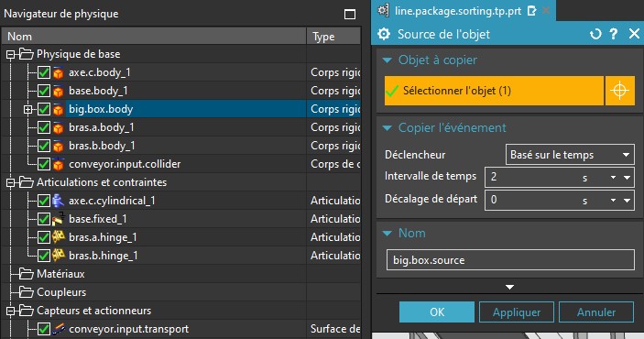The height and width of the screenshot is (339, 644).
Task: Click the base.fixed_1 fixed joint icon
Action: click(59, 219)
